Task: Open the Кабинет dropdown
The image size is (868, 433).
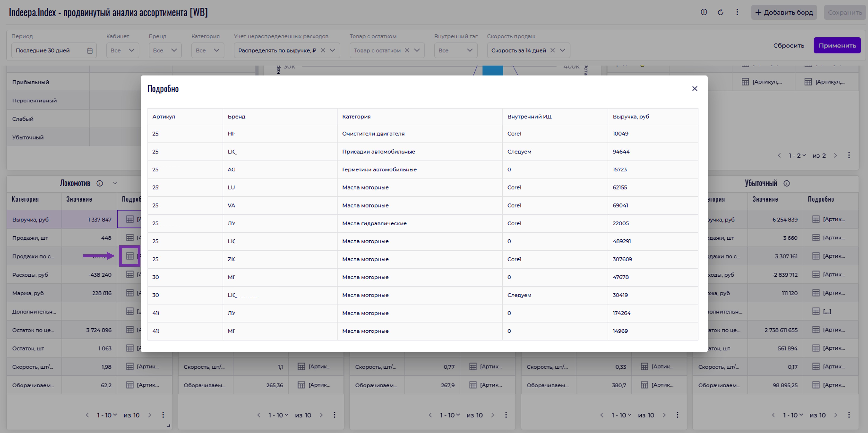Action: 123,50
